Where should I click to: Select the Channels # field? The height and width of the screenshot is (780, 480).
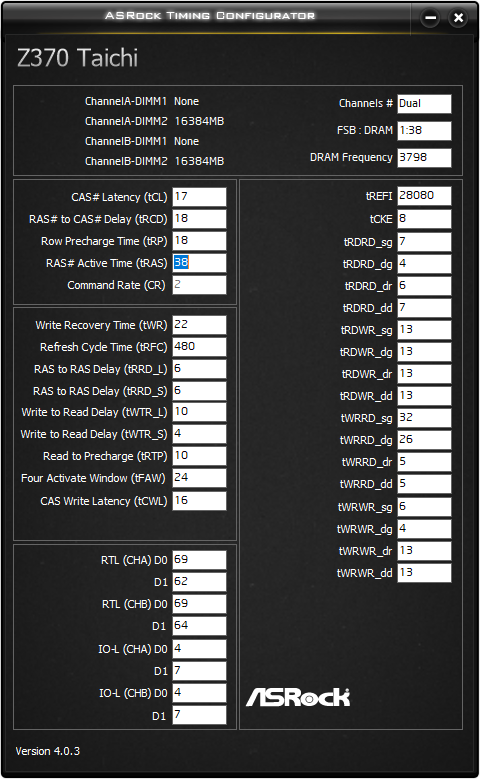pyautogui.click(x=424, y=104)
